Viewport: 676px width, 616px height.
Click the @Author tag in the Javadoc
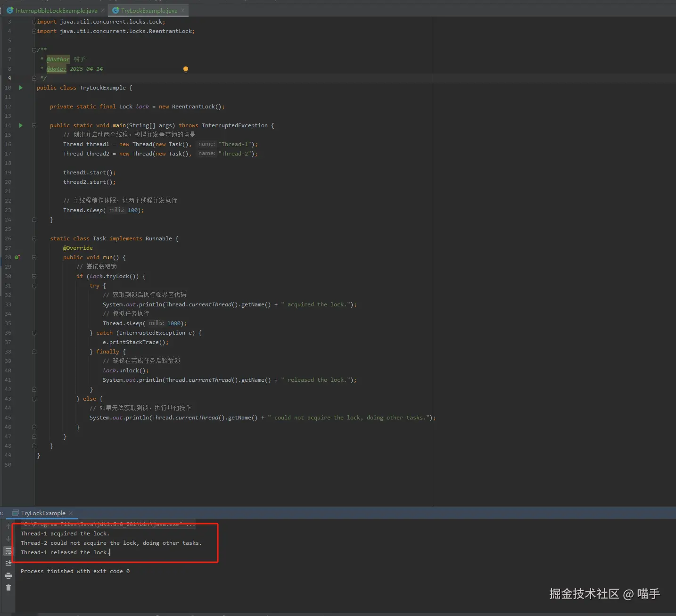click(58, 59)
